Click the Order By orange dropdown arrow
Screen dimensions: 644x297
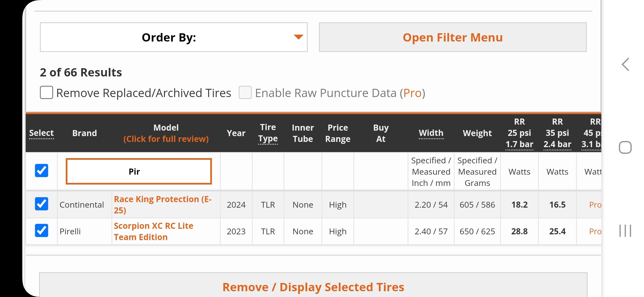(298, 37)
